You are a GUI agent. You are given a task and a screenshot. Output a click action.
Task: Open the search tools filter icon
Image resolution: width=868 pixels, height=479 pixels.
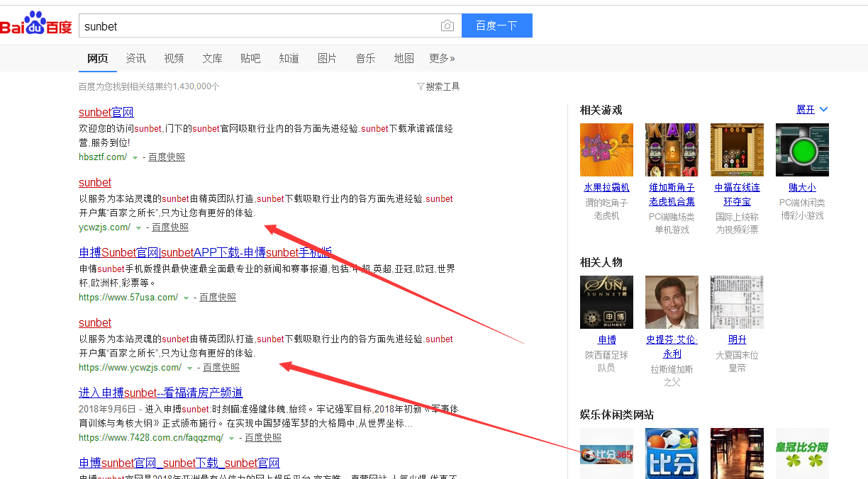(x=421, y=86)
